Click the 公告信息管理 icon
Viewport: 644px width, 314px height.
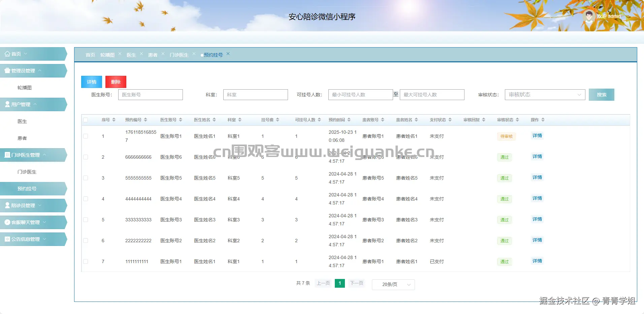click(7, 239)
